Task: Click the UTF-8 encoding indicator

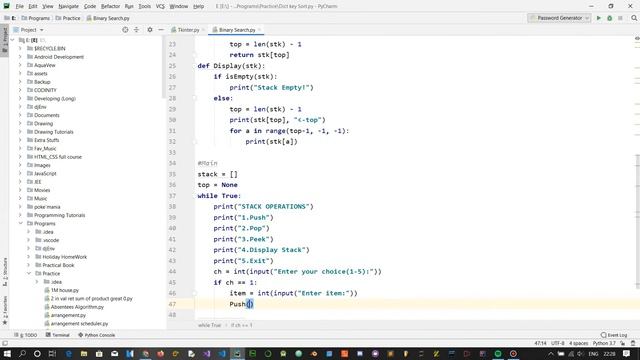Action: [x=558, y=343]
